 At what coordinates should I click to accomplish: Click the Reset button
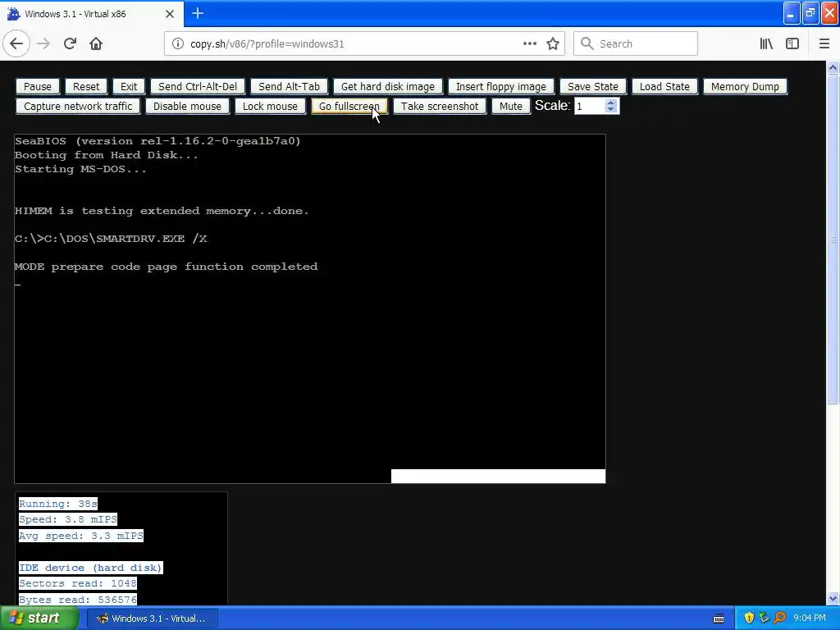click(85, 87)
